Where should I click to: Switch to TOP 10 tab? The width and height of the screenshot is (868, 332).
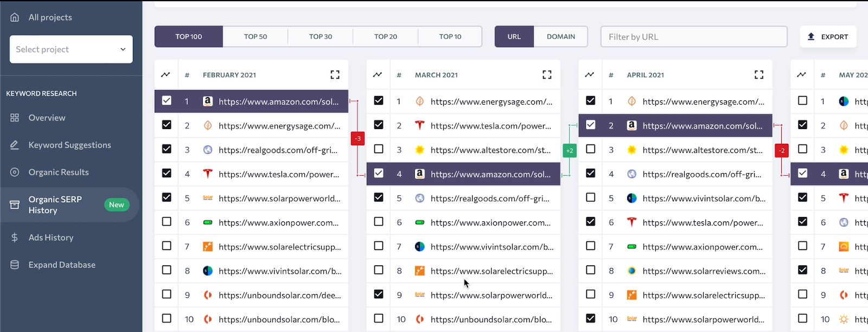click(450, 36)
